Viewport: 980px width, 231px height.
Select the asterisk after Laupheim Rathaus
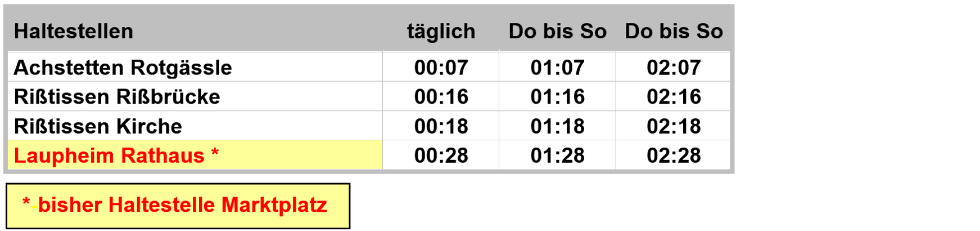tap(215, 152)
